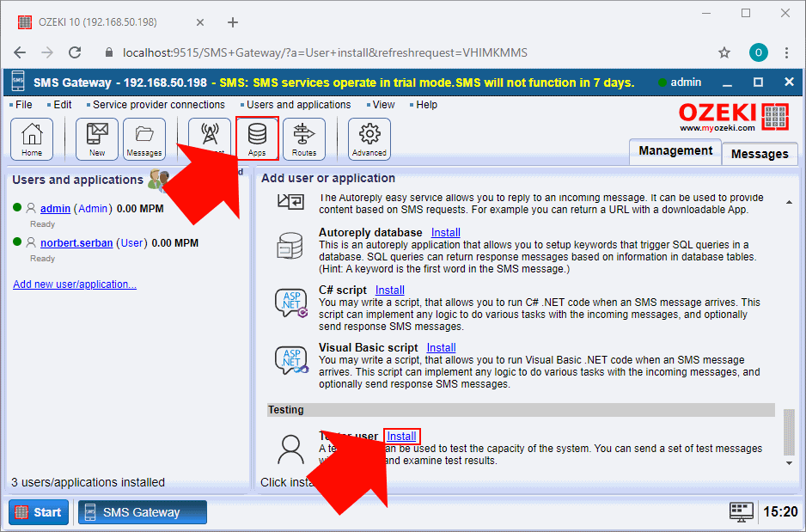Click the scroll up arrow in app list

click(x=789, y=203)
